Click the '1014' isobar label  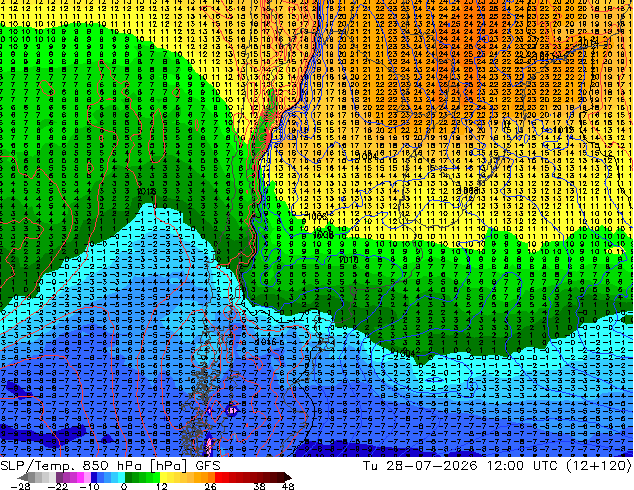coord(587,42)
